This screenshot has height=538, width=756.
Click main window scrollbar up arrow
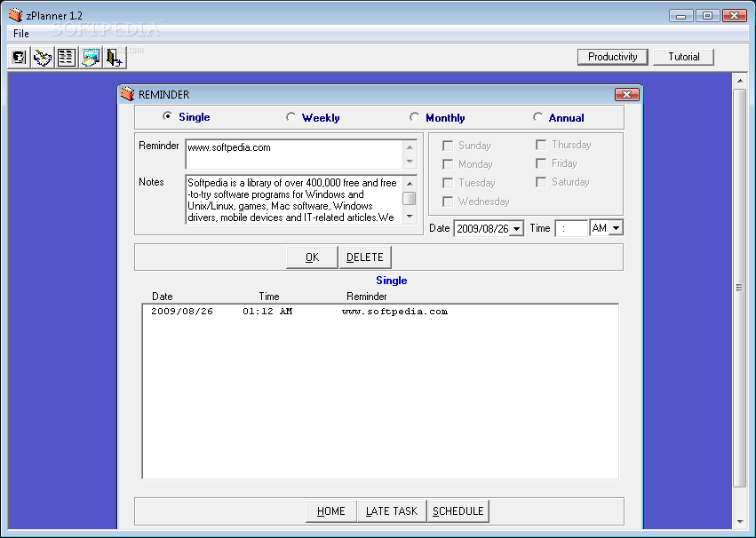[x=740, y=81]
